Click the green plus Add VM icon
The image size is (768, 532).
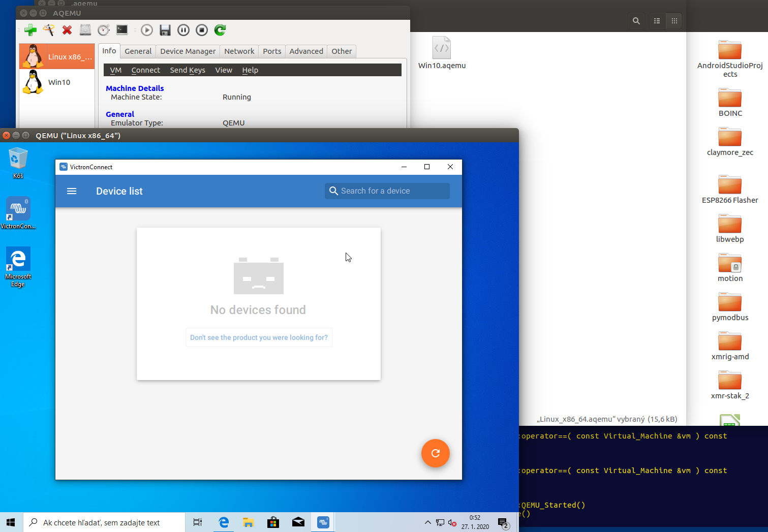[x=30, y=30]
